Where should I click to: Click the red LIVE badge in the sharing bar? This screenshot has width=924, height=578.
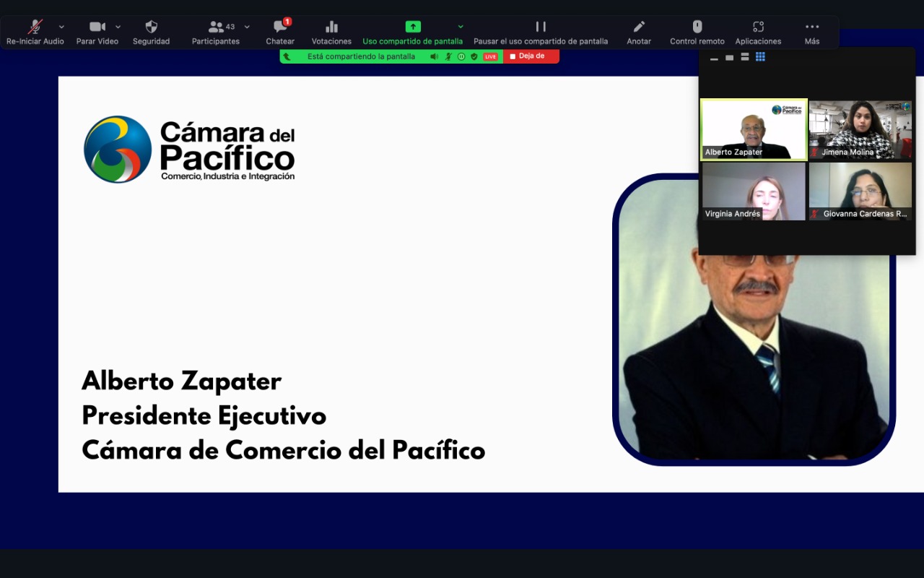490,56
